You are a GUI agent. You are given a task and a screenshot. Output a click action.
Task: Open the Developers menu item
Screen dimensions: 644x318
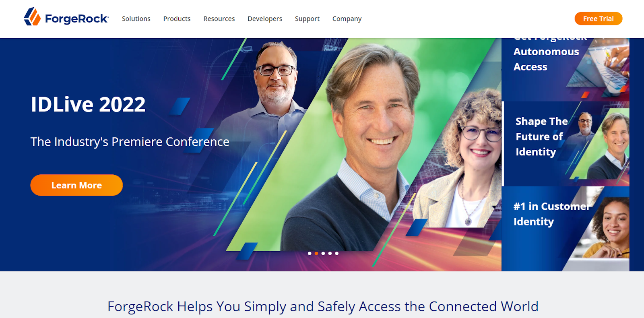tap(265, 19)
